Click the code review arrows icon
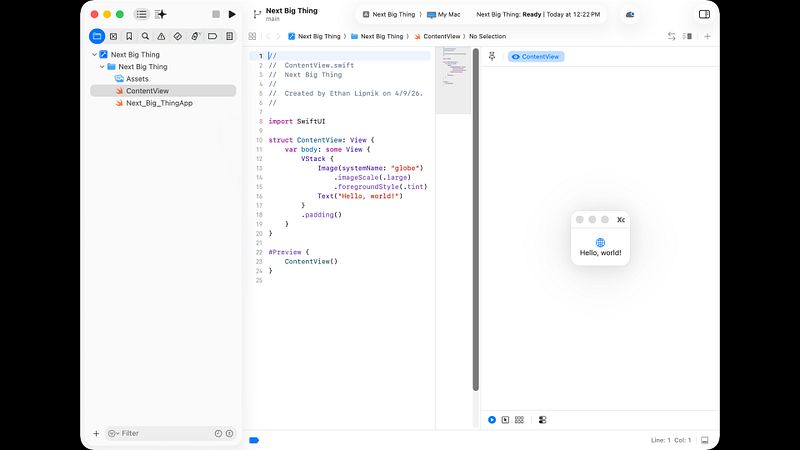Image resolution: width=800 pixels, height=450 pixels. pyautogui.click(x=671, y=36)
